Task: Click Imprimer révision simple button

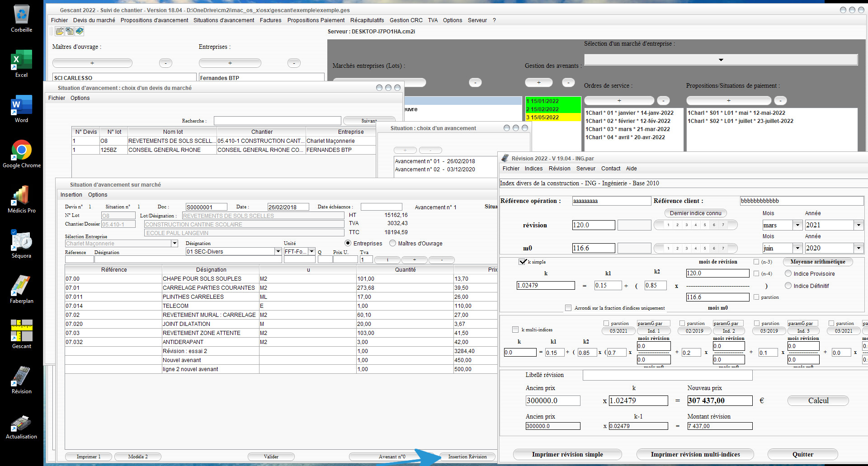Action: click(x=567, y=454)
